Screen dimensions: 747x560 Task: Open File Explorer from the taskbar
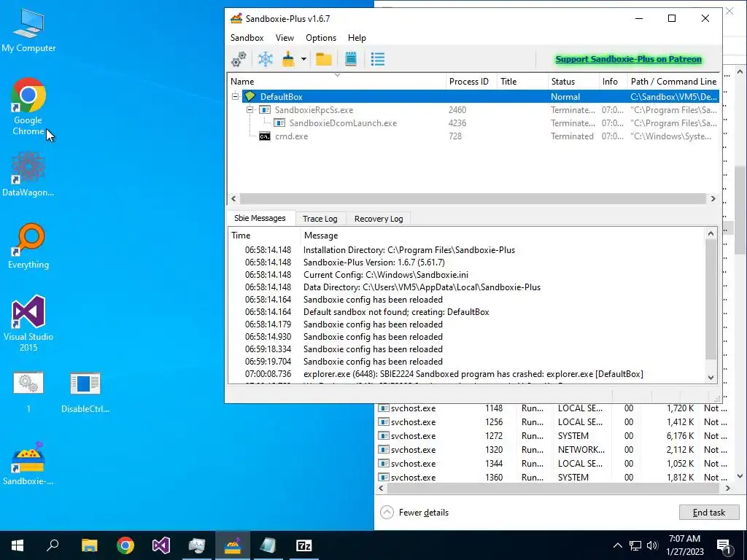89,545
